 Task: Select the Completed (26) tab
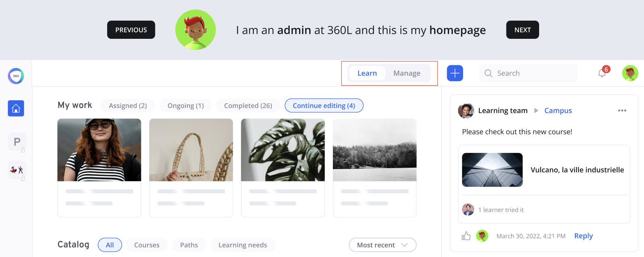(248, 106)
